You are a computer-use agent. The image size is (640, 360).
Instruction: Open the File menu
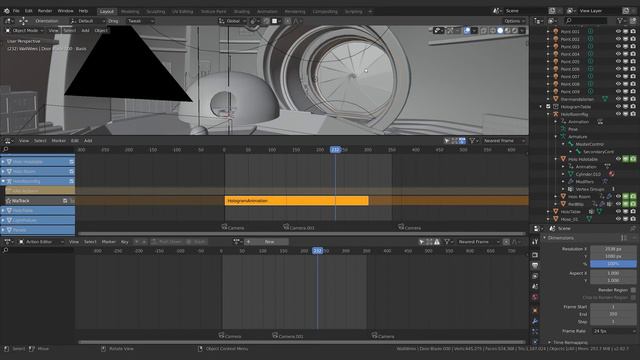[x=16, y=11]
